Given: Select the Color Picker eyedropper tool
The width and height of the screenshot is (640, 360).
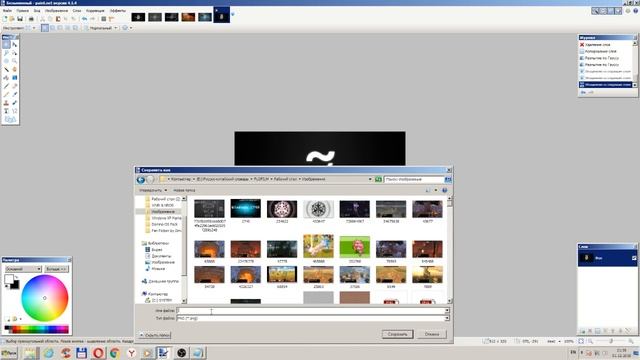Looking at the screenshot, I should click(15, 94).
